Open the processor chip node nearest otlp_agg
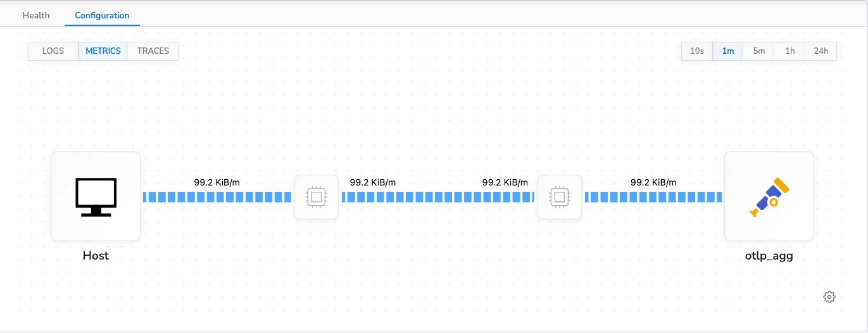This screenshot has height=333, width=868. pyautogui.click(x=559, y=197)
